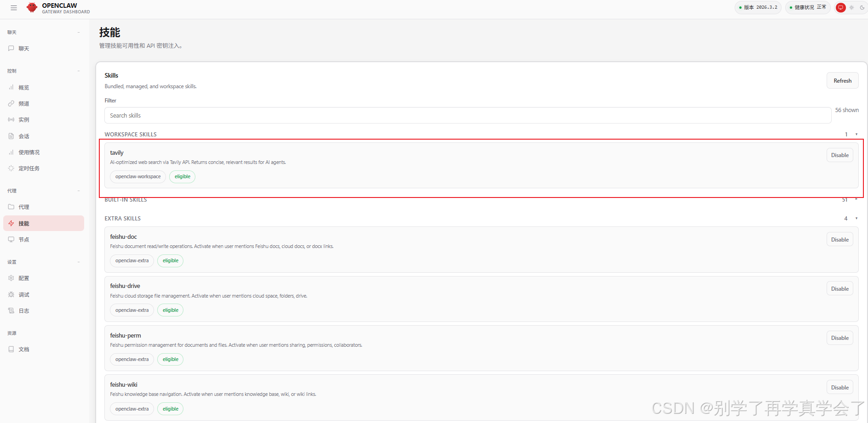Open 概览 overview menu item

[x=44, y=87]
